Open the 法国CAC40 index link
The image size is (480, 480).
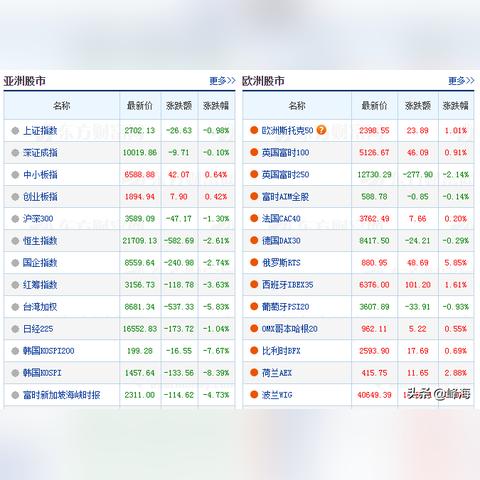[281, 219]
